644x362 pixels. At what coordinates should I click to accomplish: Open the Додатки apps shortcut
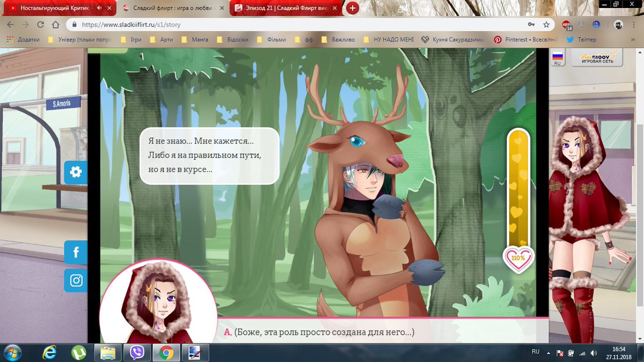pos(24,40)
